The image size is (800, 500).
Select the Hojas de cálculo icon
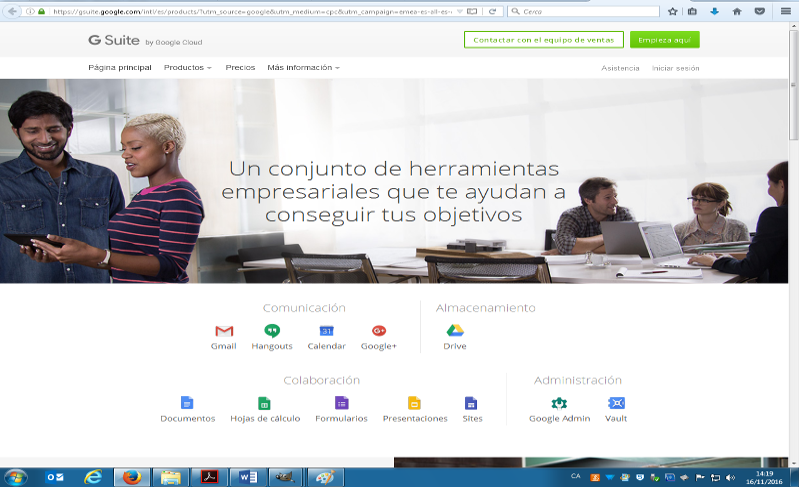(x=264, y=403)
